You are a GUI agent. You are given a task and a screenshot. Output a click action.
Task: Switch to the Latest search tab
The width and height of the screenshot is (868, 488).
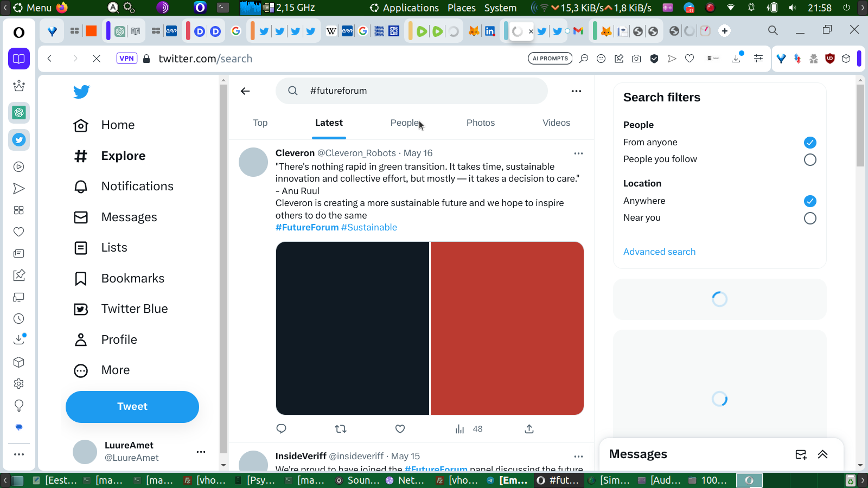(329, 123)
